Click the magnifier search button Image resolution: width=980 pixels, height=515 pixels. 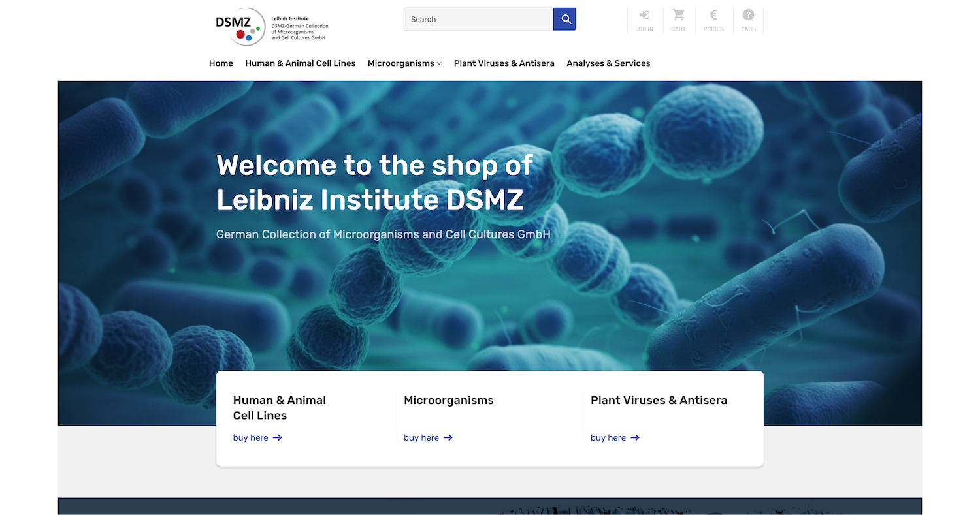coord(564,20)
